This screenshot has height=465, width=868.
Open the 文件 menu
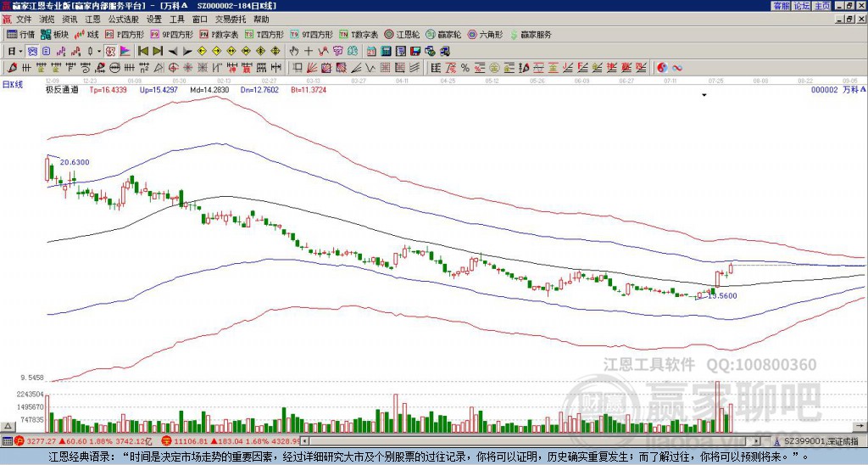(24, 20)
